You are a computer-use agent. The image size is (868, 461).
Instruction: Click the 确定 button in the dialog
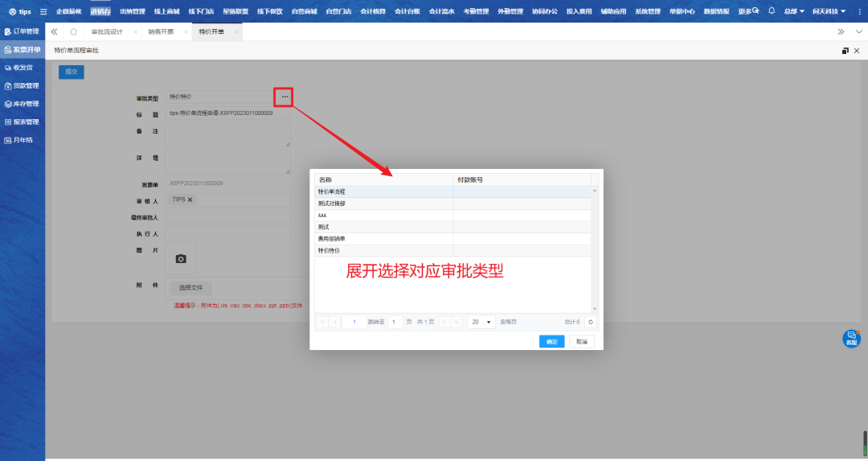(x=551, y=342)
